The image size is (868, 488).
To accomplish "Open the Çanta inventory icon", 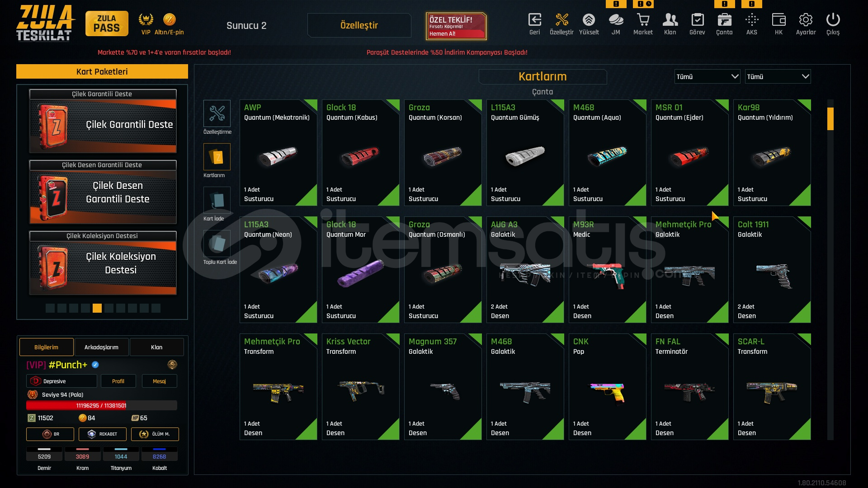I will point(724,20).
